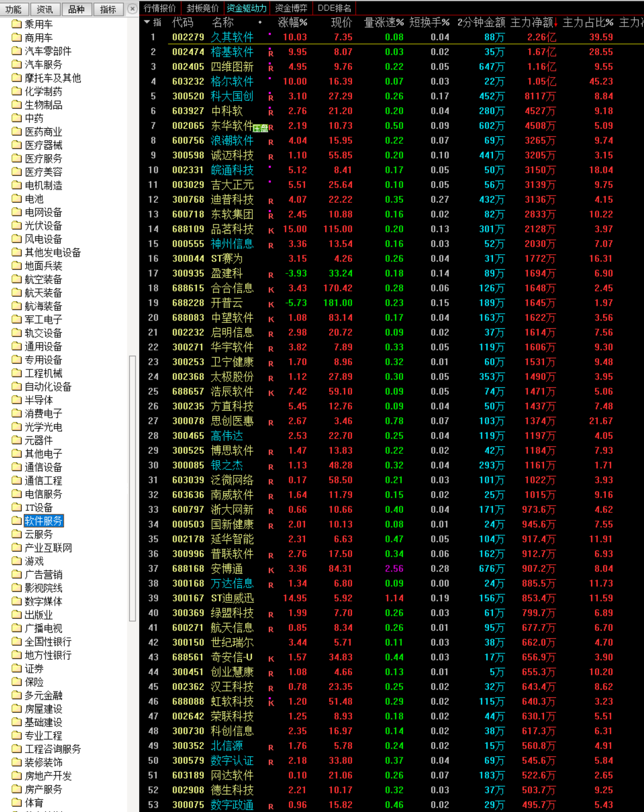
Task: Switch to the 资讯 sidebar tab
Action: point(45,9)
